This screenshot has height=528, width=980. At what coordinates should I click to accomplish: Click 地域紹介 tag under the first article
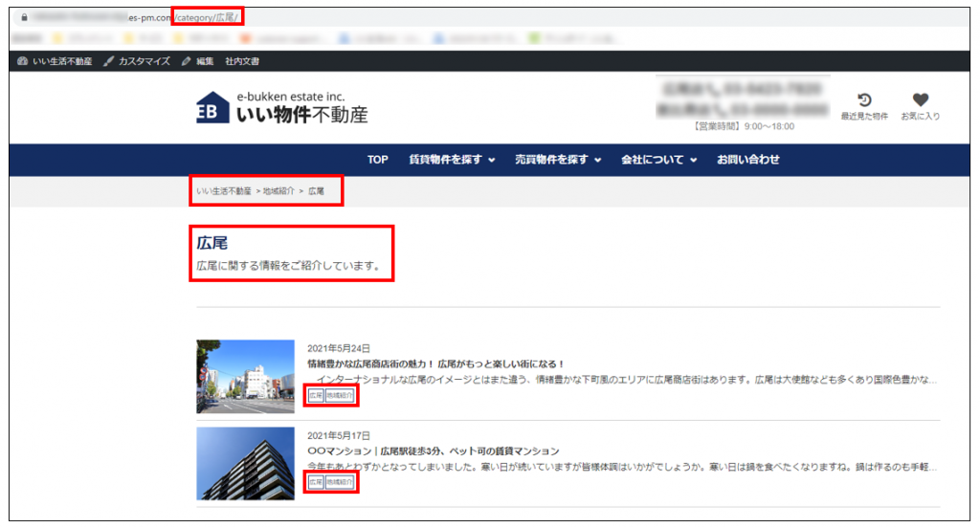(340, 395)
